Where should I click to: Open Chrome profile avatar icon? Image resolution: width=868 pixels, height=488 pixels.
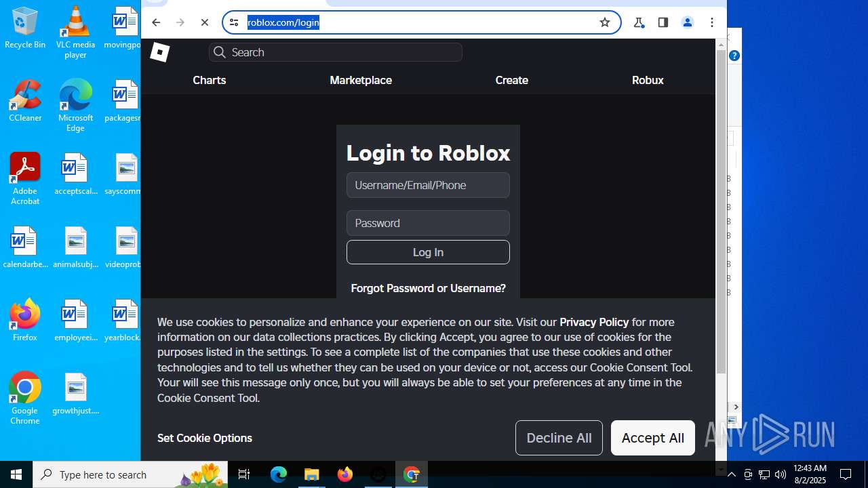tap(688, 22)
